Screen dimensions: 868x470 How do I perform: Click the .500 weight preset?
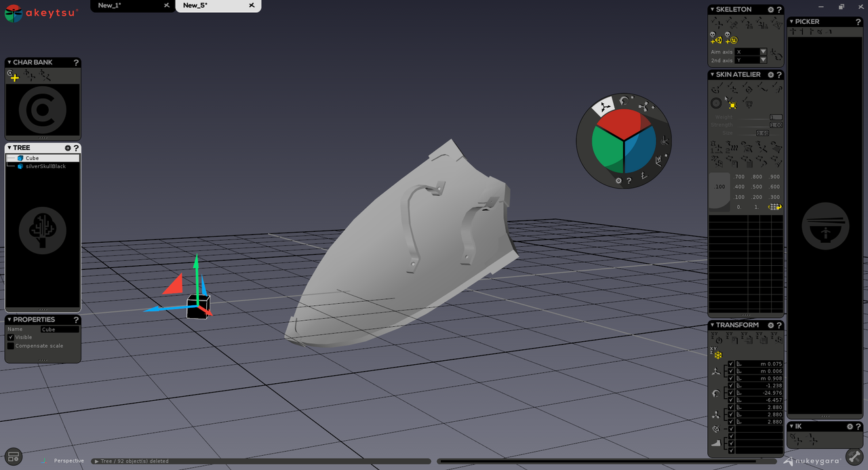757,187
